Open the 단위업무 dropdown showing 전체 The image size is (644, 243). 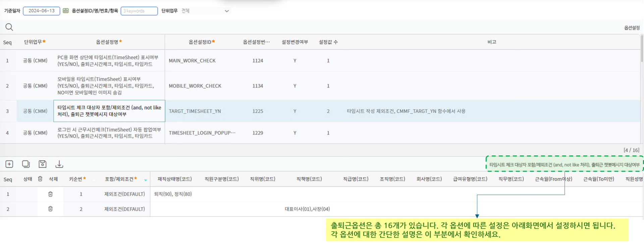click(205, 11)
